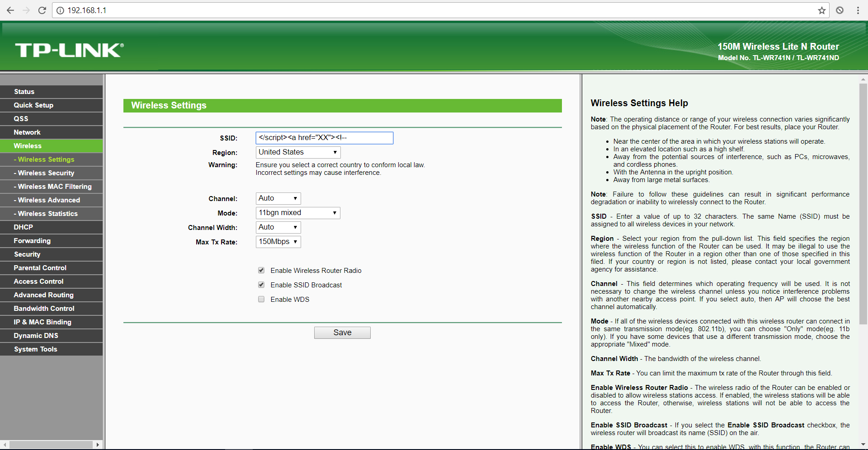View the site info icon in the address bar
This screenshot has height=450, width=868.
coord(60,10)
